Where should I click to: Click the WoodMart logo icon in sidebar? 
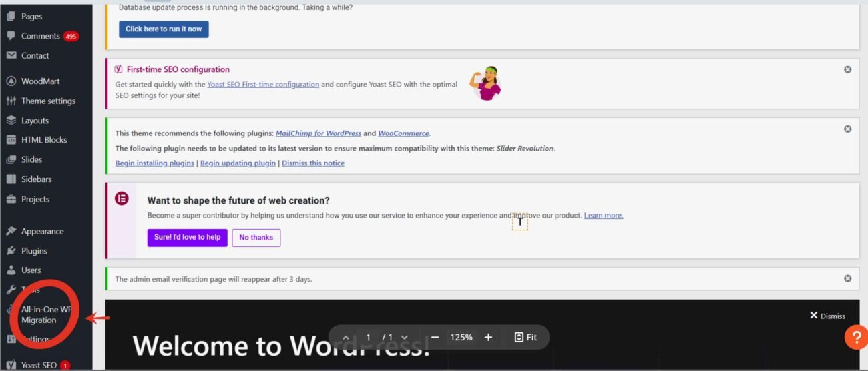point(11,81)
